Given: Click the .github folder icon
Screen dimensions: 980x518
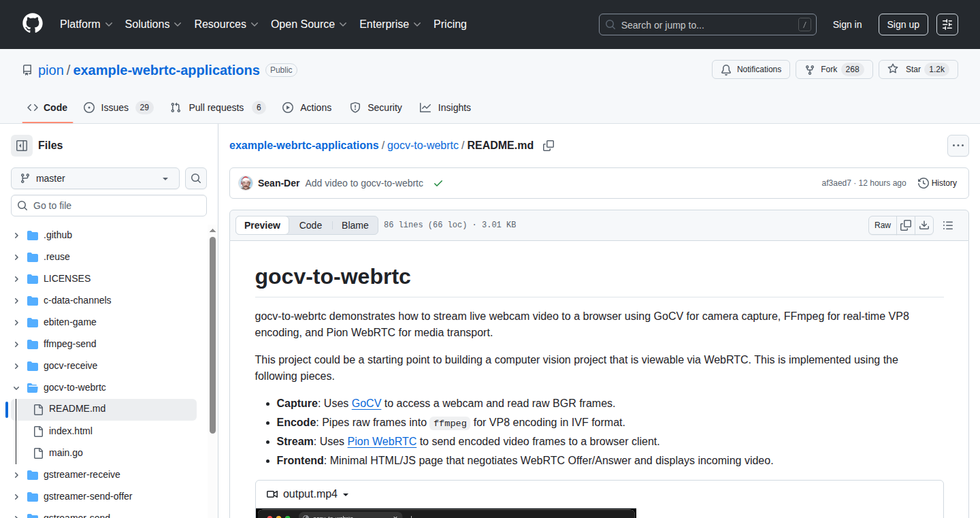Looking at the screenshot, I should click(x=33, y=235).
